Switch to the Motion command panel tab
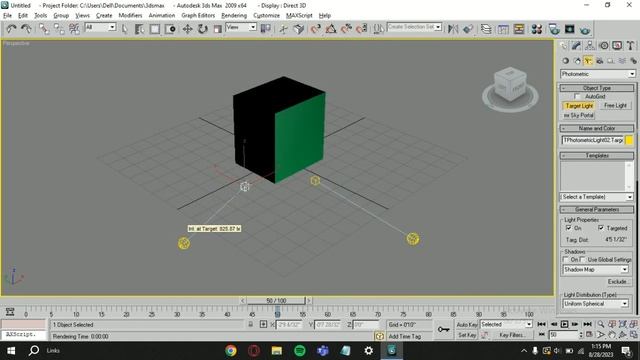The height and width of the screenshot is (360, 640). click(604, 46)
